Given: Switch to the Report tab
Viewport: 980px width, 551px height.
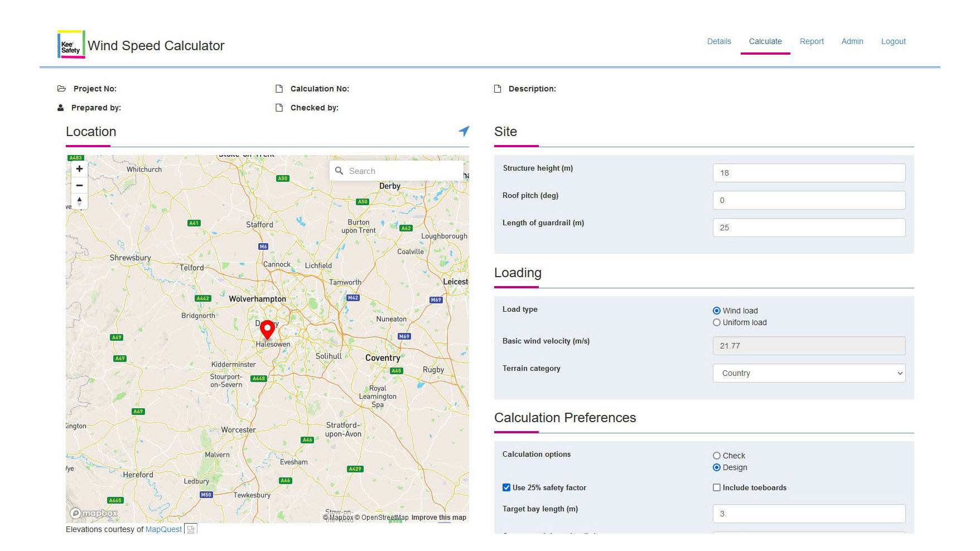Looking at the screenshot, I should [x=812, y=41].
